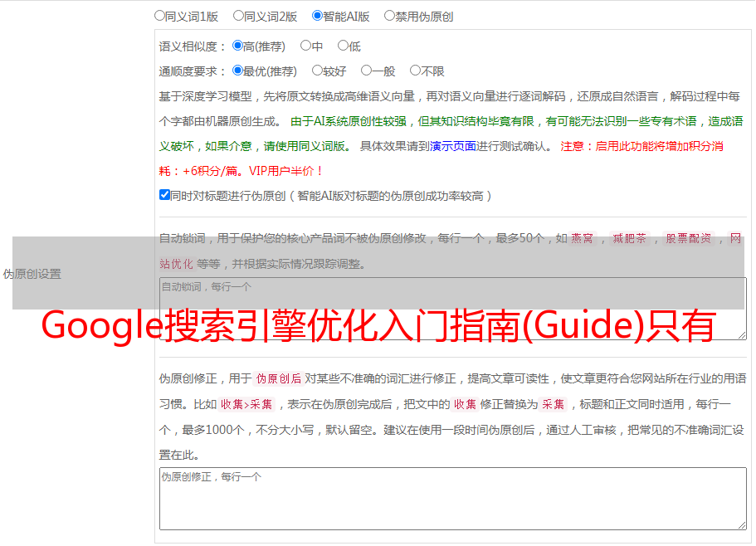The image size is (756, 546).
Task: Focus the 自动锁词 textarea
Action: point(453,309)
